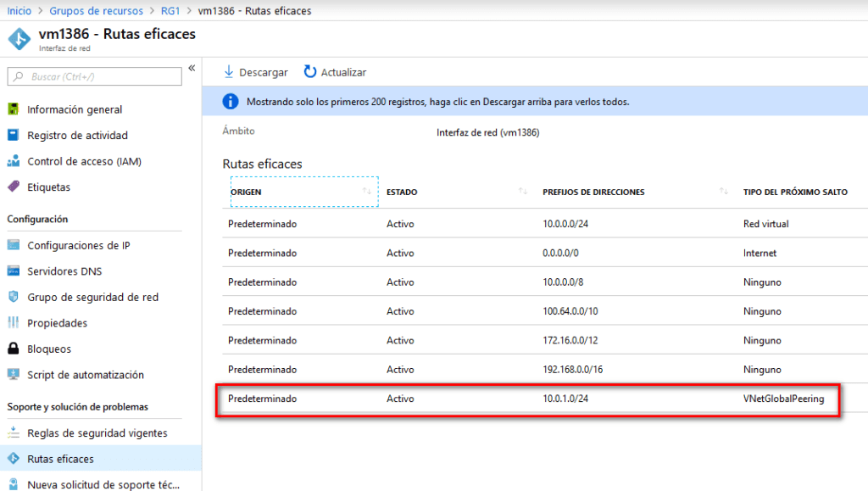Click the Servidores DNS icon

[x=14, y=271]
